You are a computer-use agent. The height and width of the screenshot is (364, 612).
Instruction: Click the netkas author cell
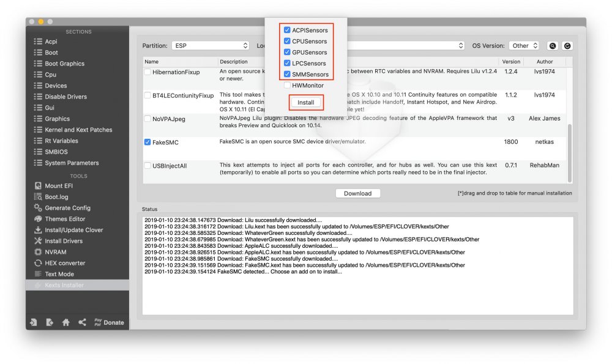[x=545, y=141]
